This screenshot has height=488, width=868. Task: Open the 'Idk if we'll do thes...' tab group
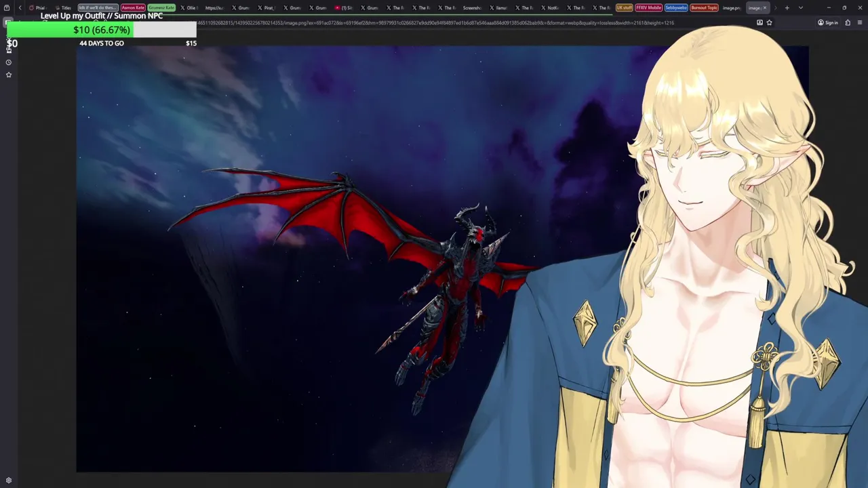point(98,7)
